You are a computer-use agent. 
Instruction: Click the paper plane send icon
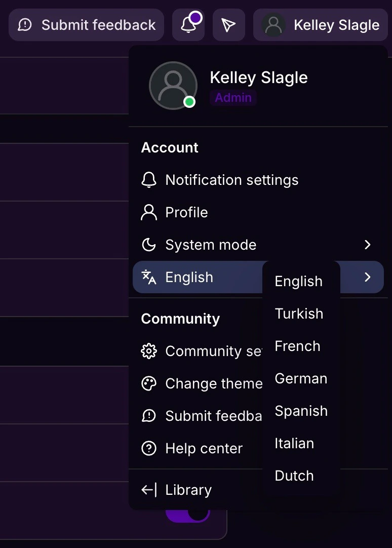coord(228,25)
